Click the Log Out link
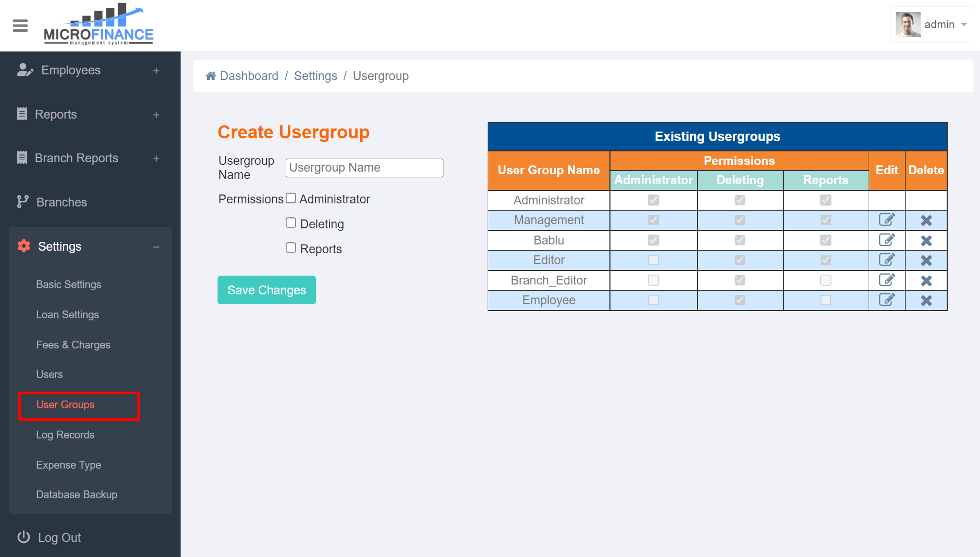 point(59,538)
